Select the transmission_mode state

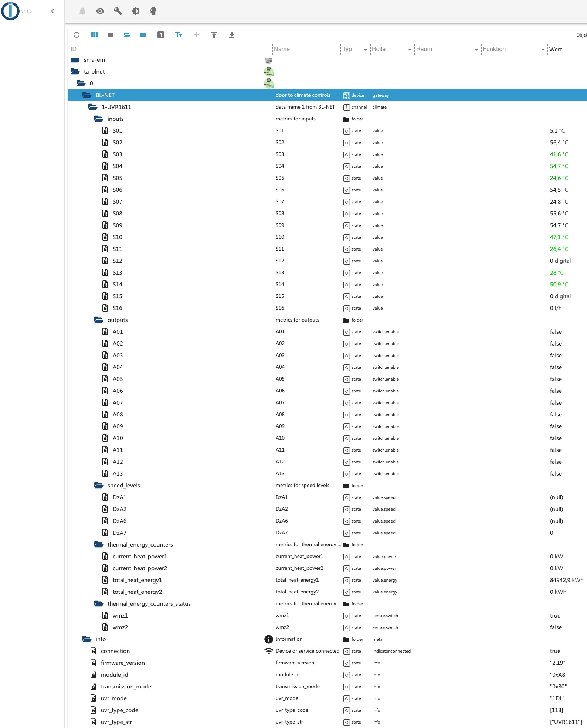click(x=327, y=687)
